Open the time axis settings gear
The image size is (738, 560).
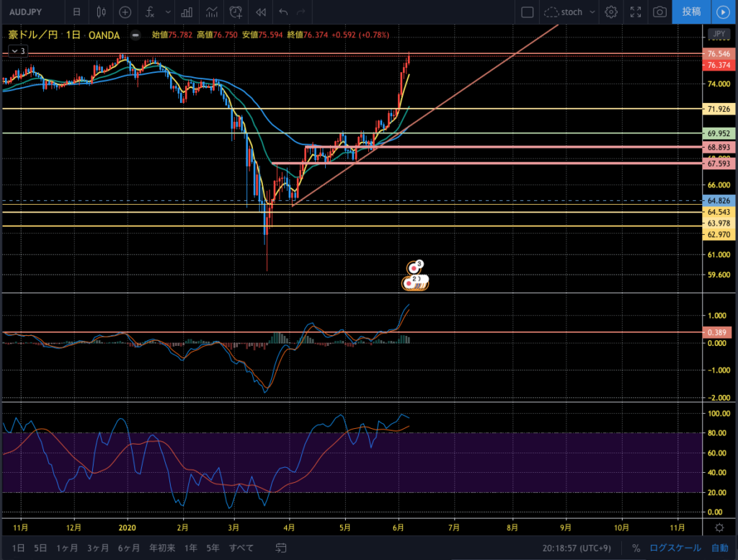(719, 528)
